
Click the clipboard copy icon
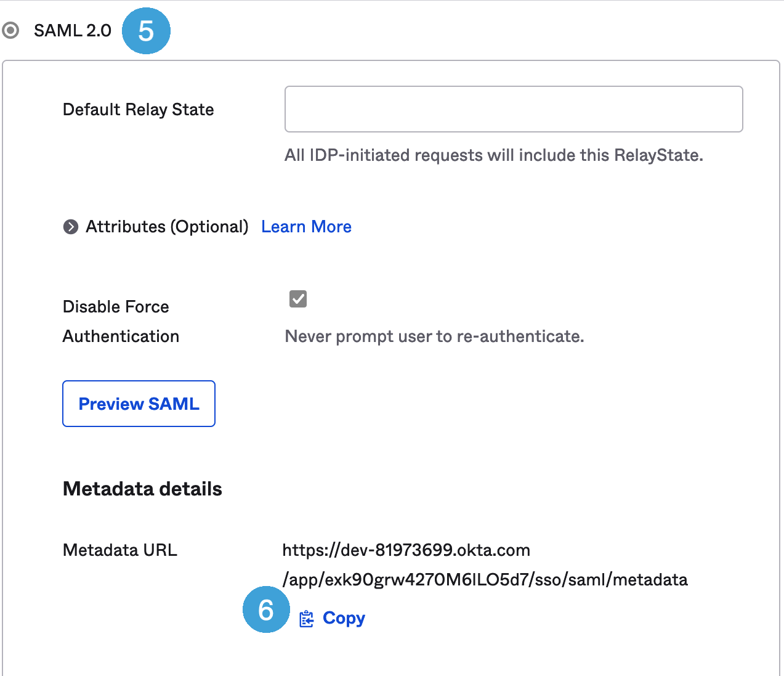pyautogui.click(x=306, y=619)
